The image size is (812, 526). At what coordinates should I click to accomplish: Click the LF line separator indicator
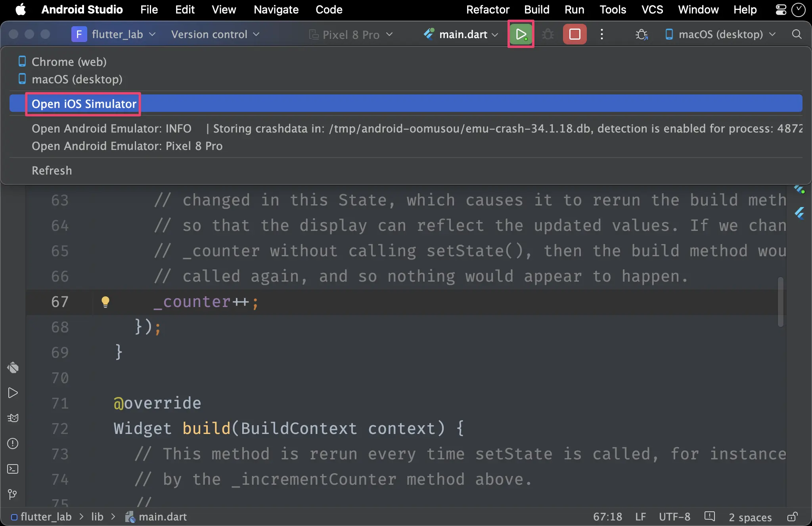640,516
